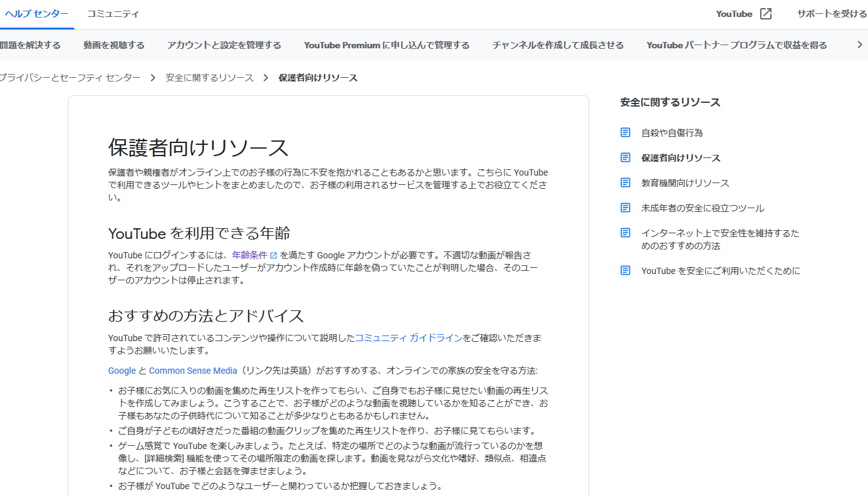Click the breadcrumb chevron after プライバシーとセーフティ センター
868x496 pixels.
pyautogui.click(x=153, y=78)
